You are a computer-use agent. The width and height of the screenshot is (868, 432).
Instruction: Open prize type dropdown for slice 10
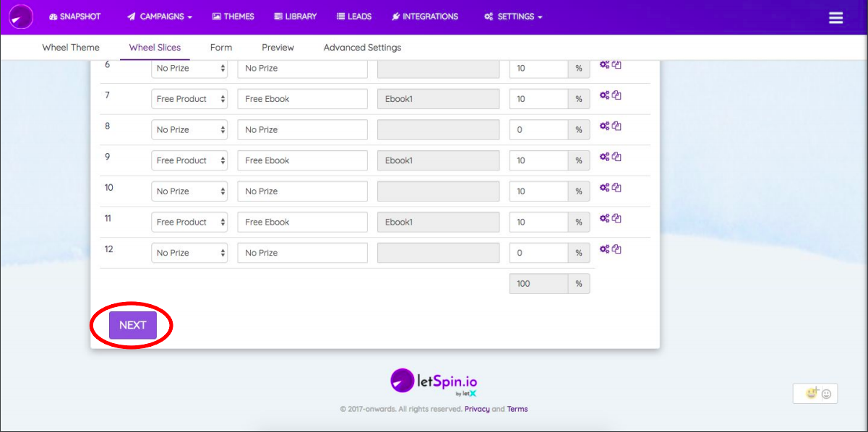[x=189, y=191]
